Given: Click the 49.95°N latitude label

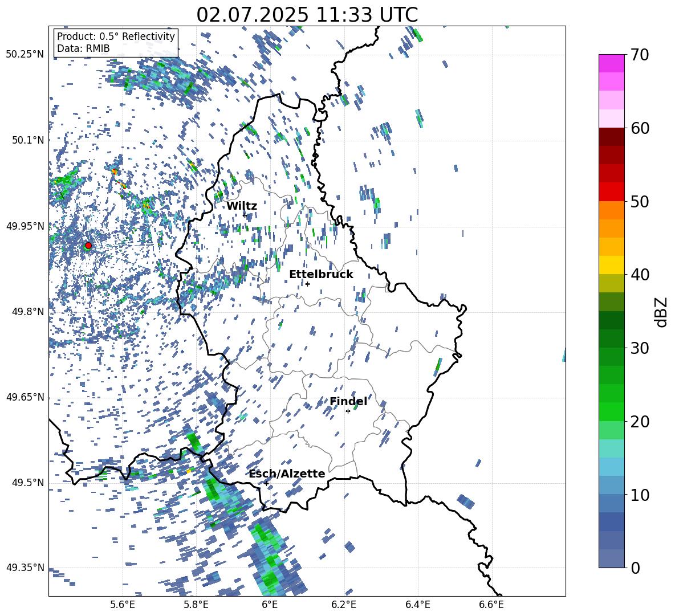Looking at the screenshot, I should tap(25, 226).
